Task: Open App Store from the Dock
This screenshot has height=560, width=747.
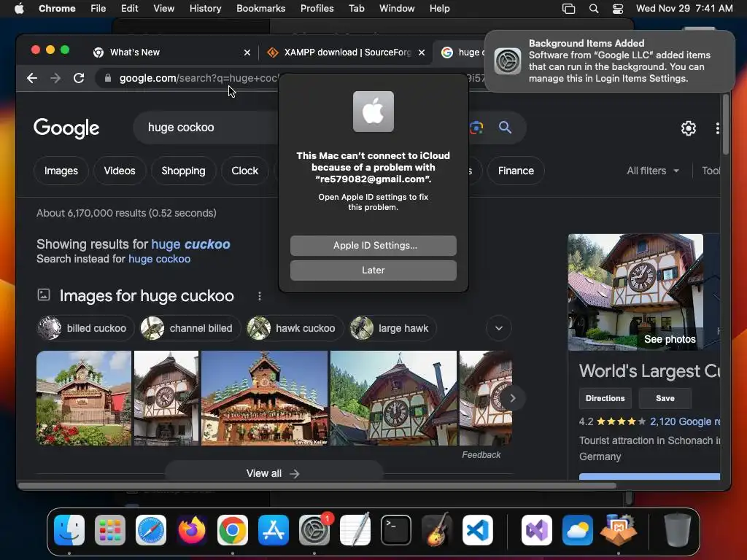Action: 274,530
